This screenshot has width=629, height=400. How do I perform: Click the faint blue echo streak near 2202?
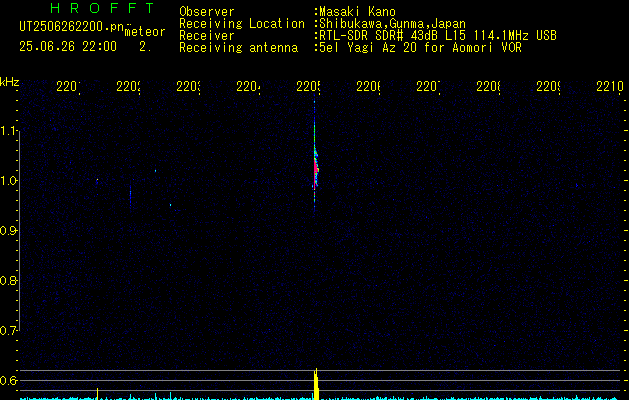tap(130, 197)
